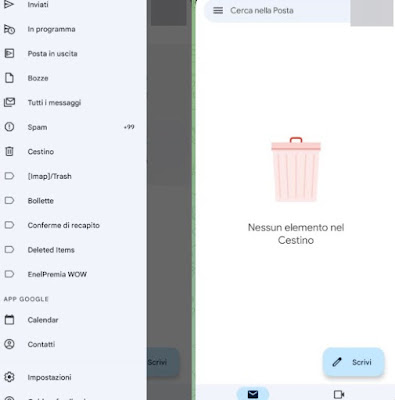
Task: Click the Scrivi compose button on right screen
Action: click(354, 362)
